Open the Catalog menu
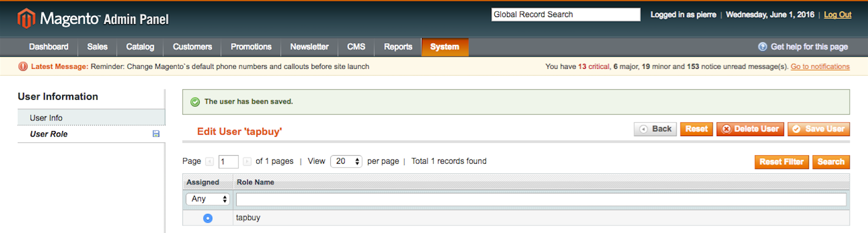The image size is (868, 233). 140,47
